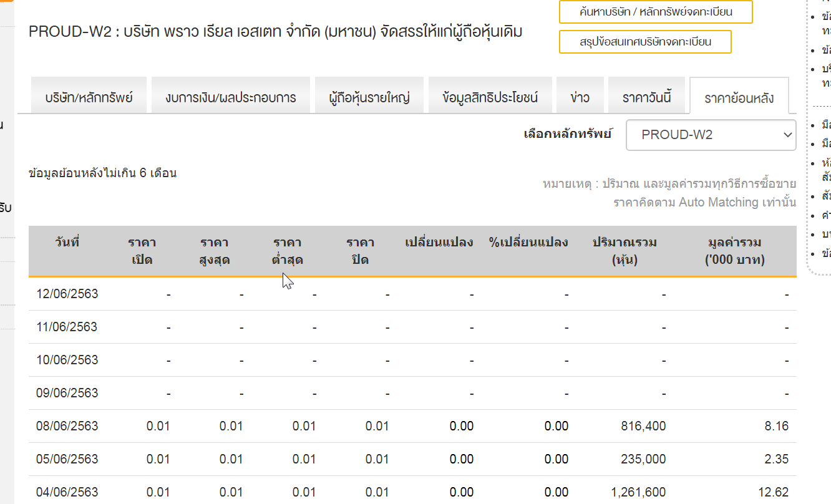Click volume value 816,400

(x=643, y=426)
